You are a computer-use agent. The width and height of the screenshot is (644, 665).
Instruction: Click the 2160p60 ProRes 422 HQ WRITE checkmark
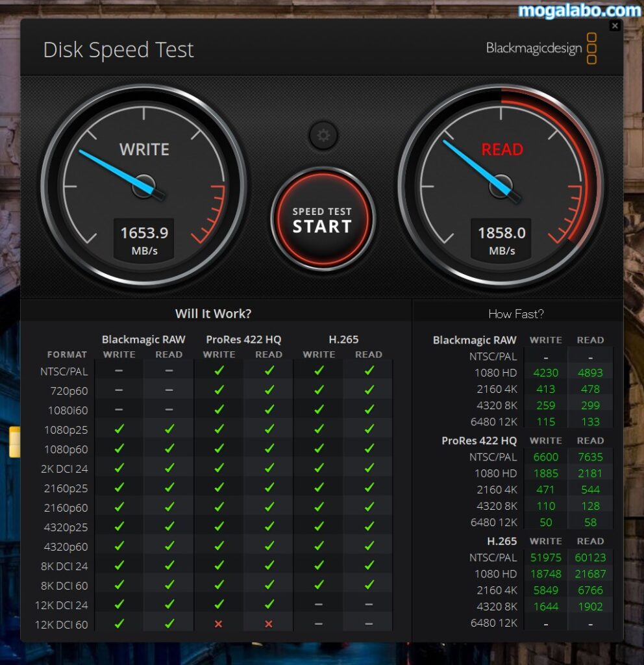[x=219, y=507]
